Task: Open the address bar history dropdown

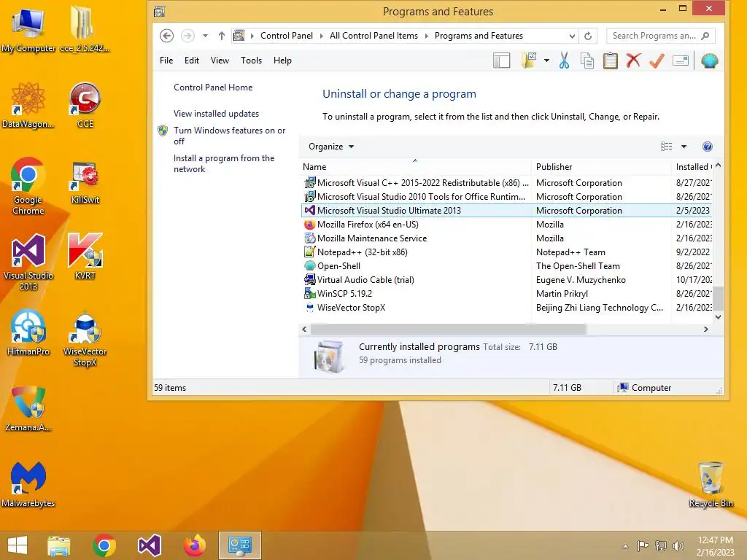Action: (572, 36)
